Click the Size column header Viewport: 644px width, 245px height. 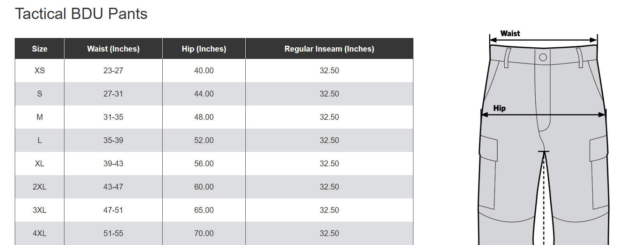pyautogui.click(x=40, y=49)
